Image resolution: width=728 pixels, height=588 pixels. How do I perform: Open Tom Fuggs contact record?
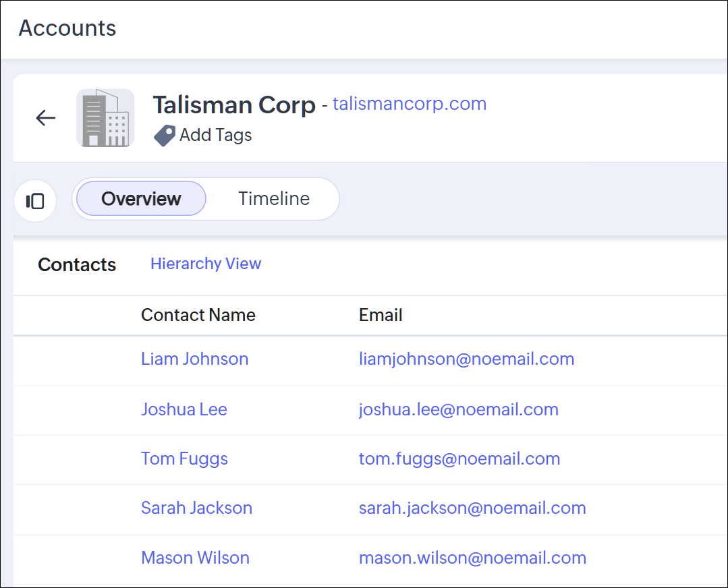click(184, 459)
